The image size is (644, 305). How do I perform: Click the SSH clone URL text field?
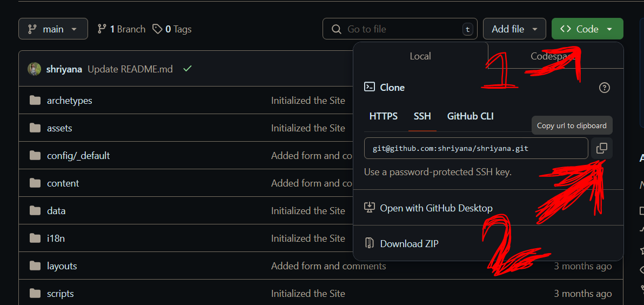pyautogui.click(x=475, y=148)
